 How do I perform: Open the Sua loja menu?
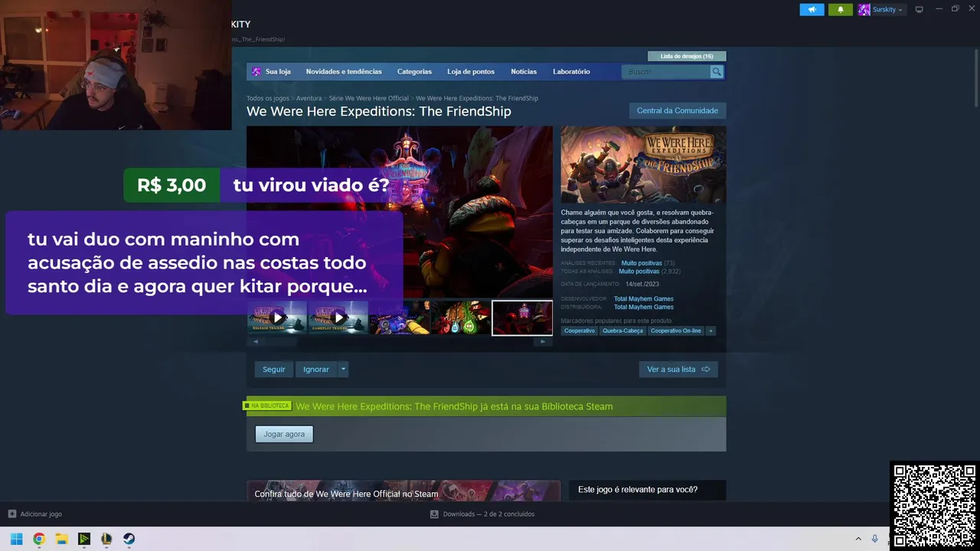[278, 71]
